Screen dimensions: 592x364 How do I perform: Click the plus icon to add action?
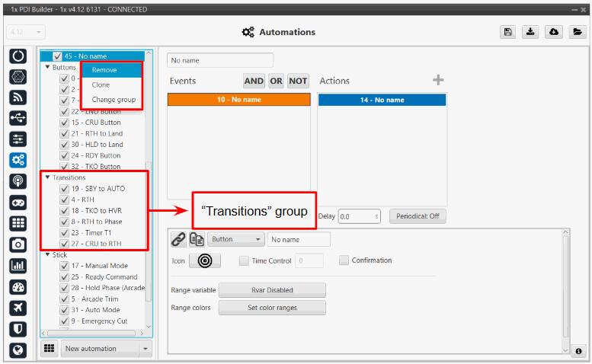click(x=438, y=81)
